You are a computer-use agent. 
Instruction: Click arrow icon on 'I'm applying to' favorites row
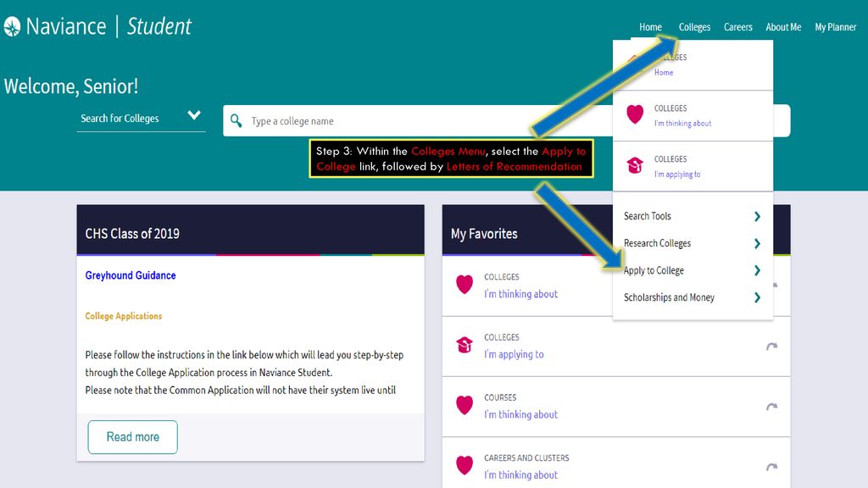(771, 347)
